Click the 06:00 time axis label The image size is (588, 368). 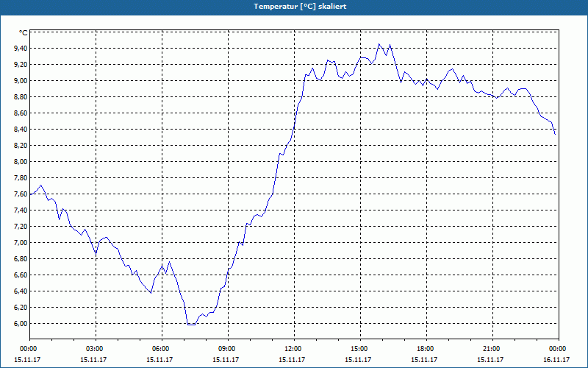click(x=159, y=349)
